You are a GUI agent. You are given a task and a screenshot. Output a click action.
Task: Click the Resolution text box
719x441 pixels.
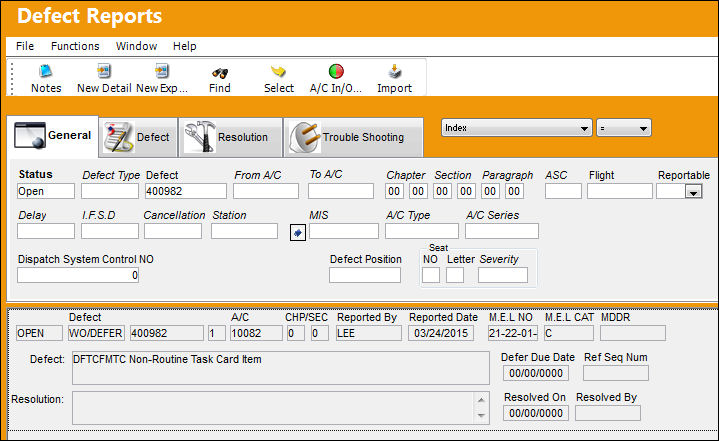click(x=281, y=408)
